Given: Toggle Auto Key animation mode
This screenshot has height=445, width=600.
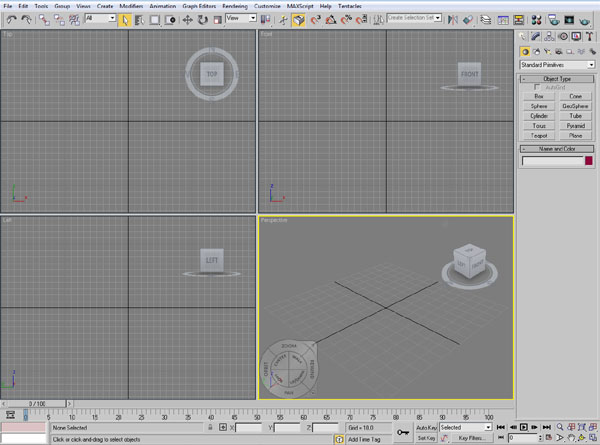Looking at the screenshot, I should click(x=426, y=428).
